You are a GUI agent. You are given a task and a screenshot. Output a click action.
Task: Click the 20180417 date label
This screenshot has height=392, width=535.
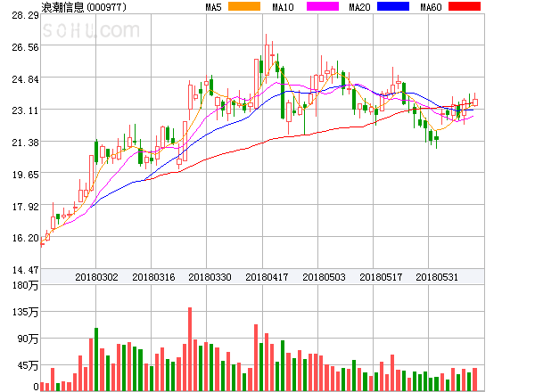point(267,277)
